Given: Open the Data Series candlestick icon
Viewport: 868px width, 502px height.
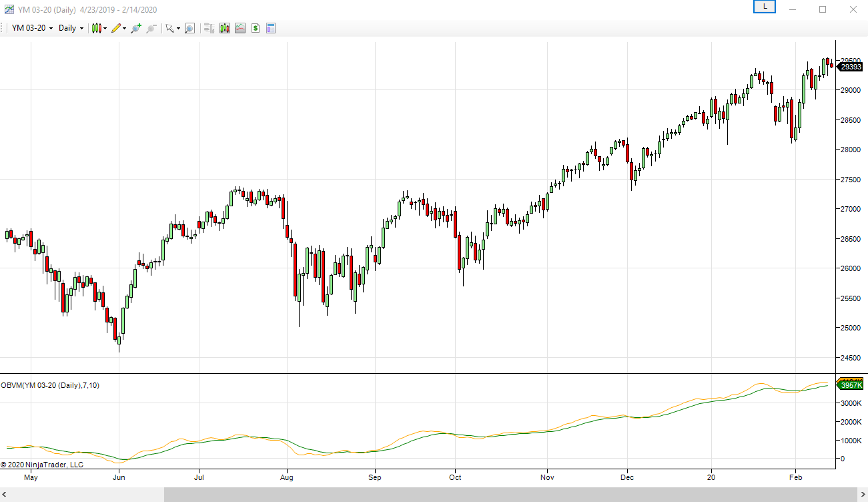Looking at the screenshot, I should coord(225,28).
